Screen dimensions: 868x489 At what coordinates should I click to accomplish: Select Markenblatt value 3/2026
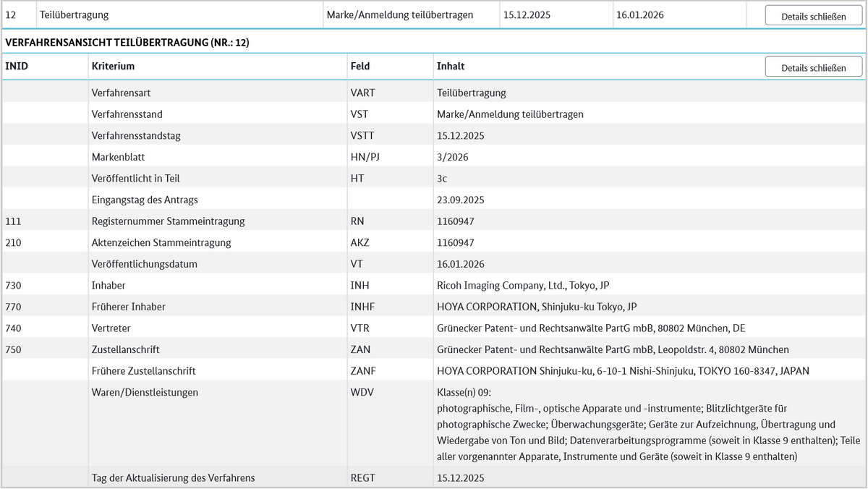click(452, 157)
